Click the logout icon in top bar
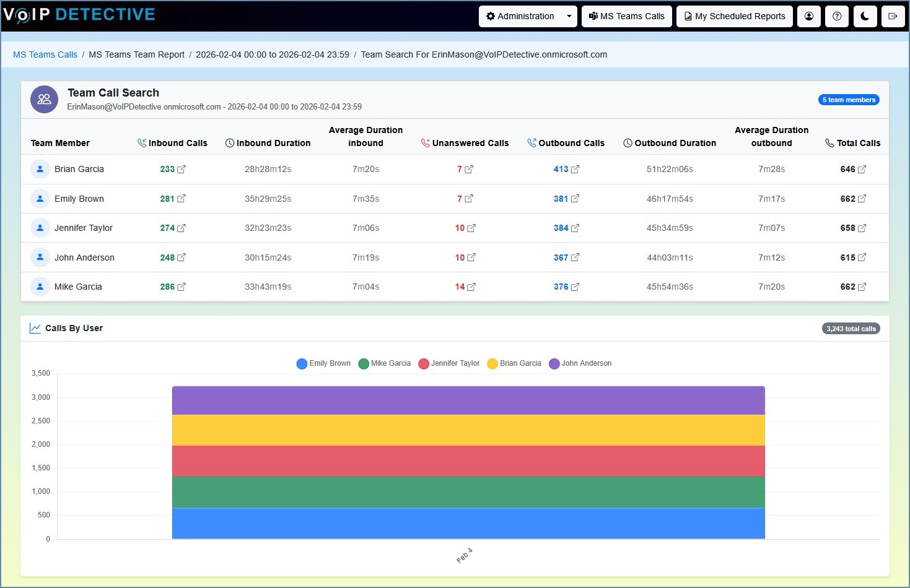The height and width of the screenshot is (588, 910). [x=893, y=17]
